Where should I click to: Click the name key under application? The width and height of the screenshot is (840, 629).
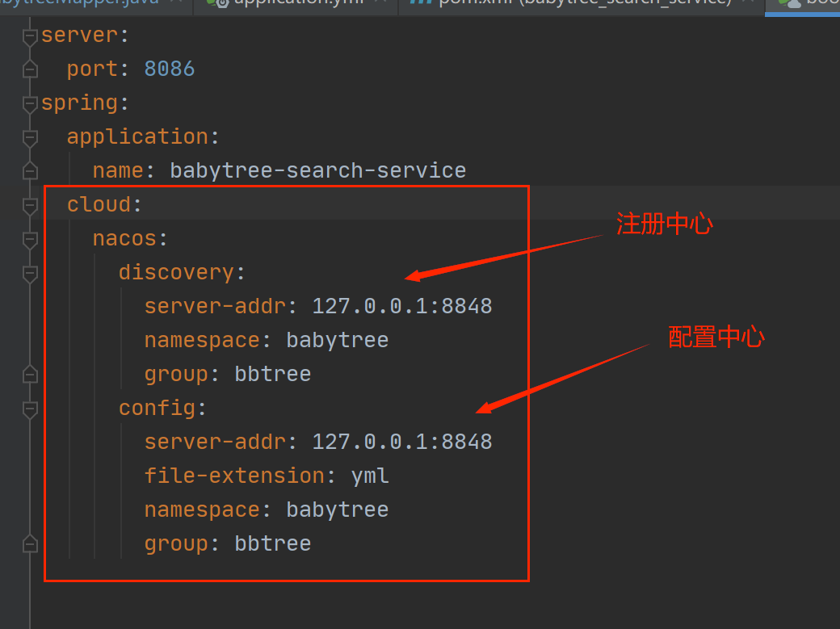coord(118,171)
